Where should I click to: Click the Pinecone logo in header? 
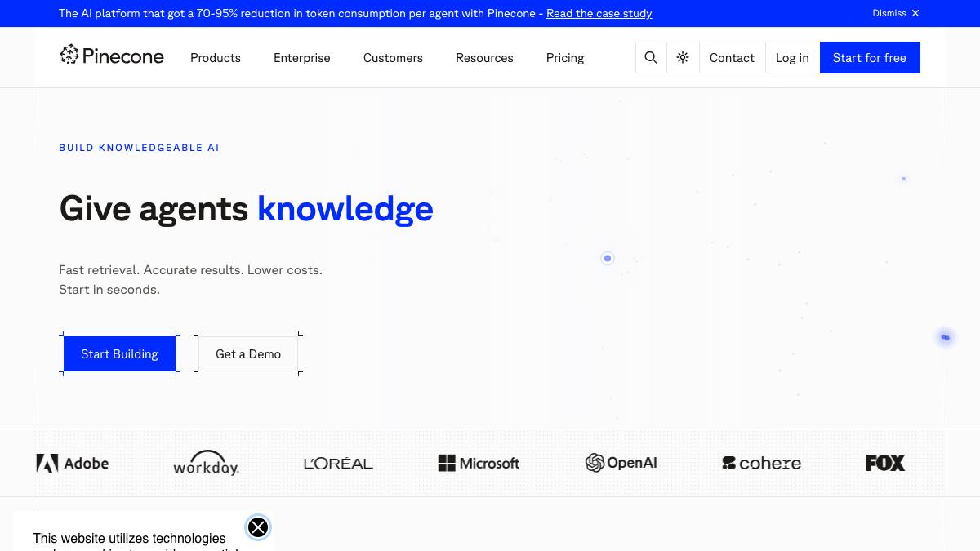pyautogui.click(x=112, y=56)
